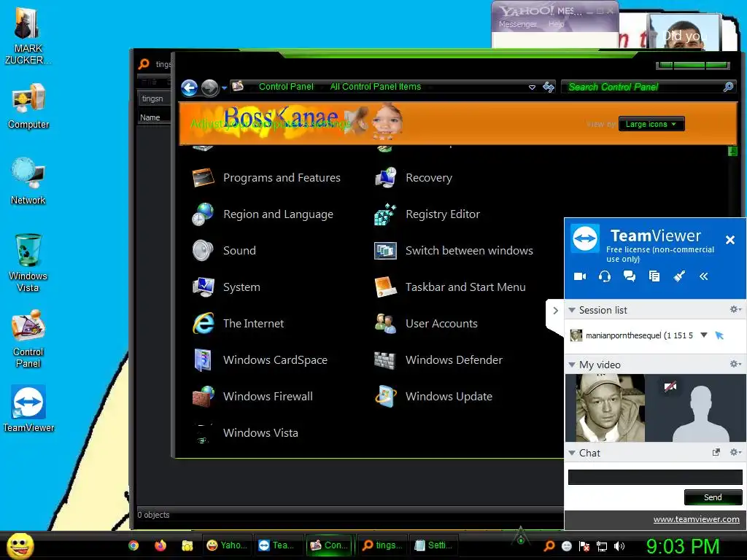Viewport: 747px width, 560px height.
Task: Pop out the Chat window
Action: [x=716, y=452]
